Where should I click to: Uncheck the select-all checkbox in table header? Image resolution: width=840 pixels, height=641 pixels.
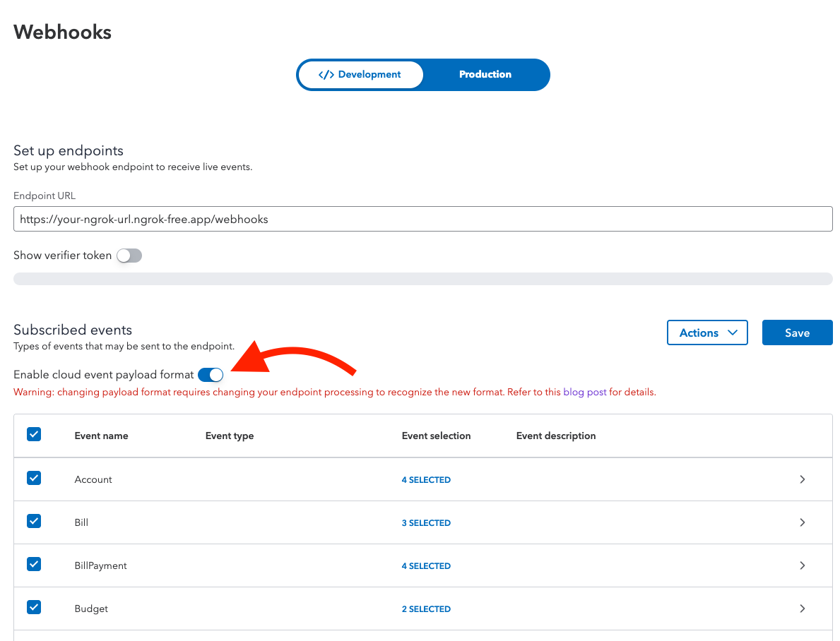click(34, 434)
